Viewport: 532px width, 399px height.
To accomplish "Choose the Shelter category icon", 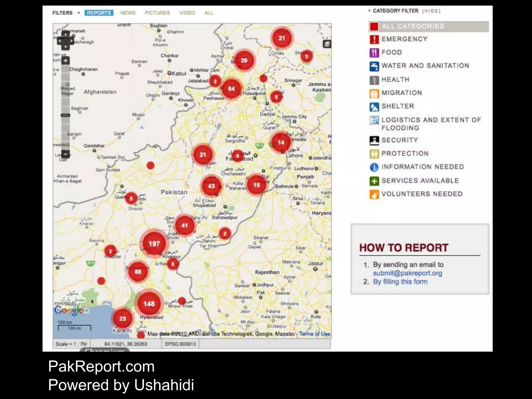I will point(374,107).
